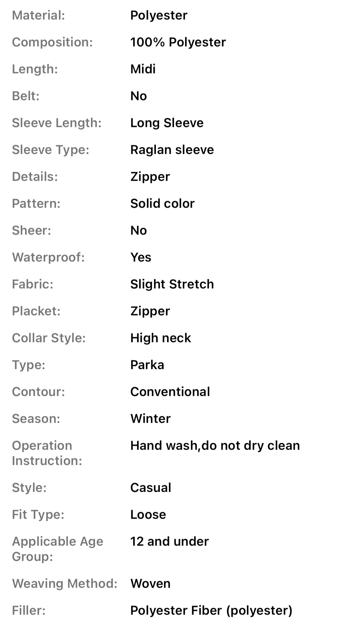
Task: Tap the Winter season value
Action: [150, 419]
